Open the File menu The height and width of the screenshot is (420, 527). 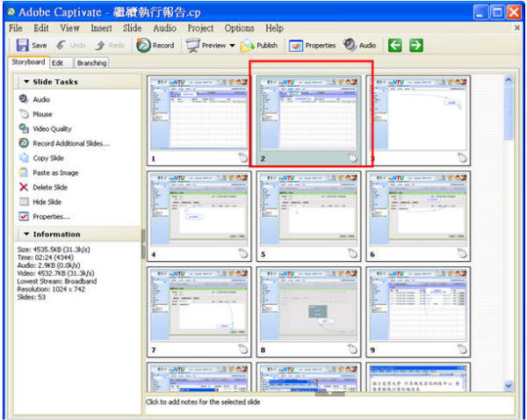16,28
